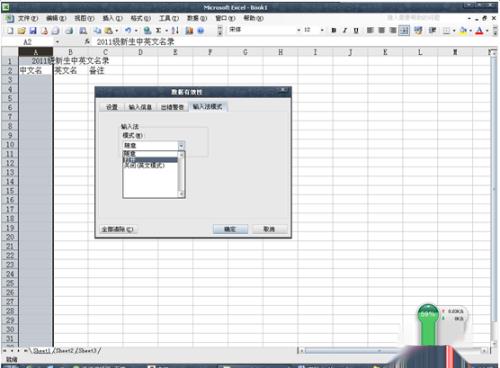This screenshot has height=368, width=500.
Task: Click the Save icon in the toolbar
Action: (x=33, y=31)
